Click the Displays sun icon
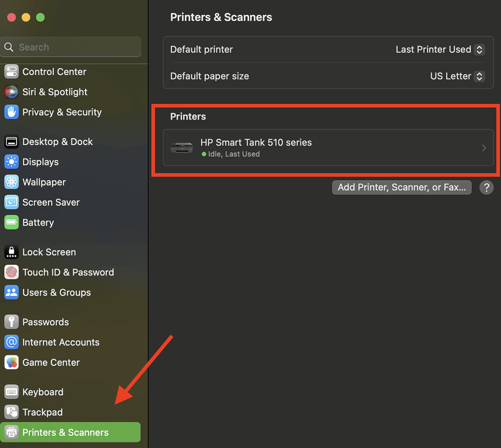Image resolution: width=501 pixels, height=448 pixels. pyautogui.click(x=11, y=162)
